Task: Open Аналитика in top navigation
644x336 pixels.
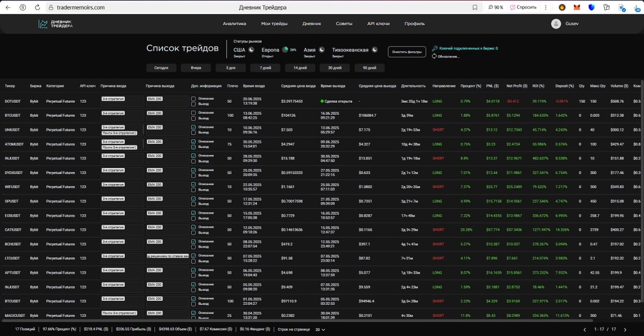Action: [235, 24]
